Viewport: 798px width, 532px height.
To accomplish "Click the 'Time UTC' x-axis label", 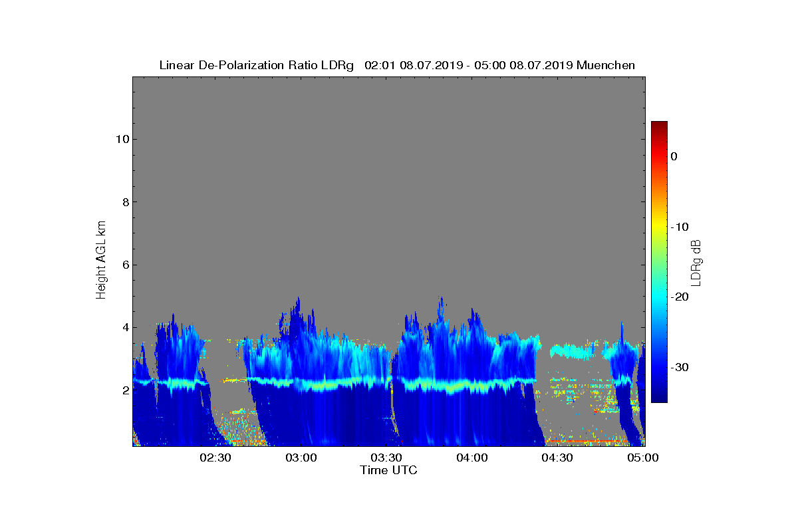I will pos(388,470).
